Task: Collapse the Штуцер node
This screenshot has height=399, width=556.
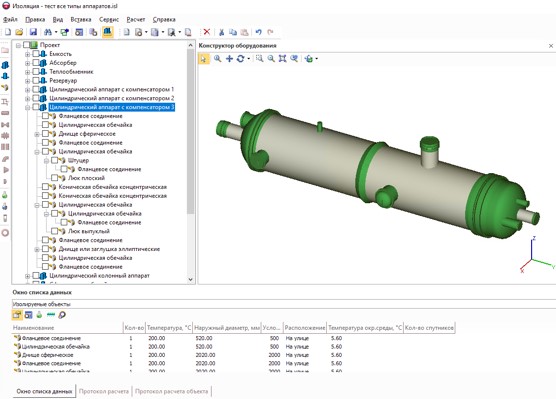Action: [46, 161]
